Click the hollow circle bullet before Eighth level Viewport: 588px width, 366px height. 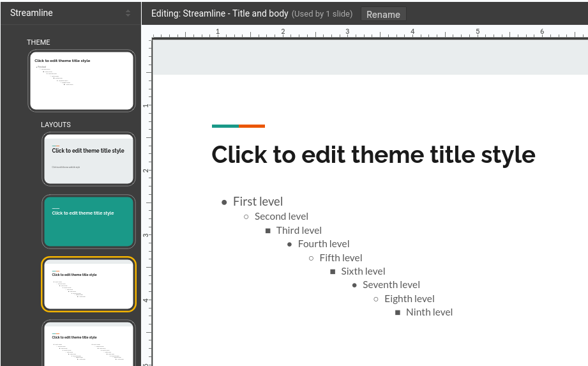click(x=376, y=299)
